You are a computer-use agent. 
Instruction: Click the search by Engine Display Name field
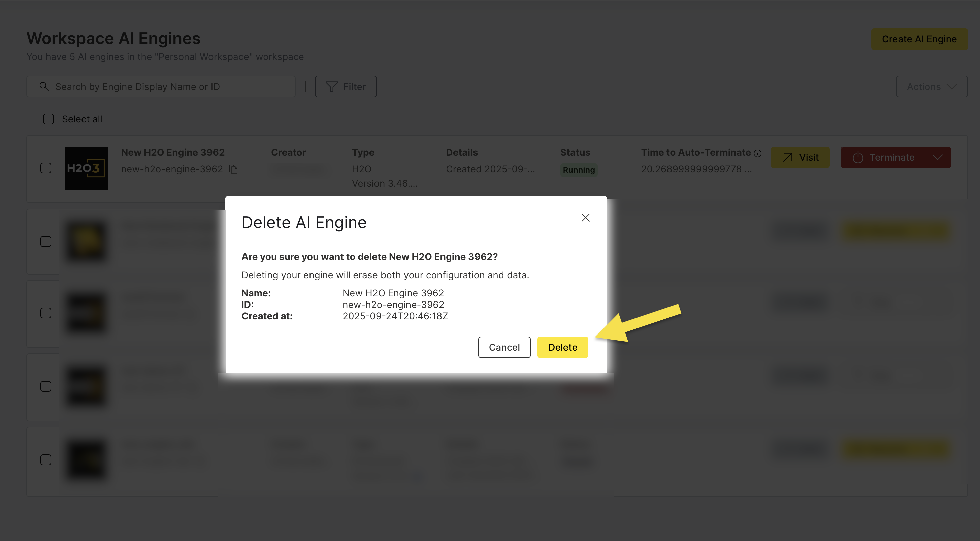[x=160, y=86]
